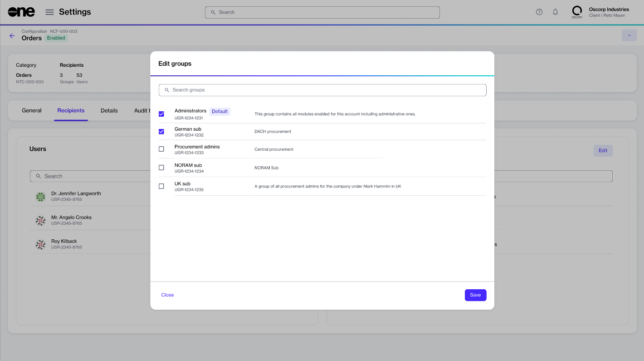Viewport: 644px width, 361px height.
Task: Open the Details tab
Action: [109, 110]
